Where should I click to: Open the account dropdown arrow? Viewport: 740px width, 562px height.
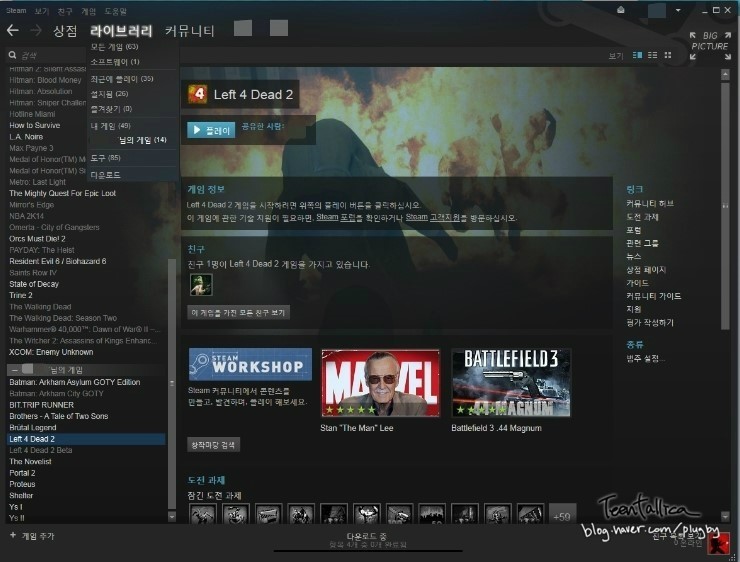click(x=678, y=10)
